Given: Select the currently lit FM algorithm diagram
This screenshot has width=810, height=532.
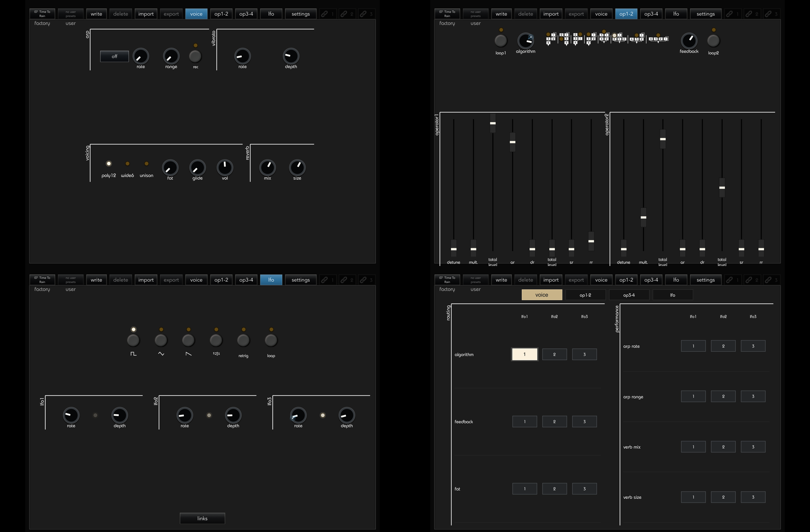Looking at the screenshot, I should tap(619, 38).
